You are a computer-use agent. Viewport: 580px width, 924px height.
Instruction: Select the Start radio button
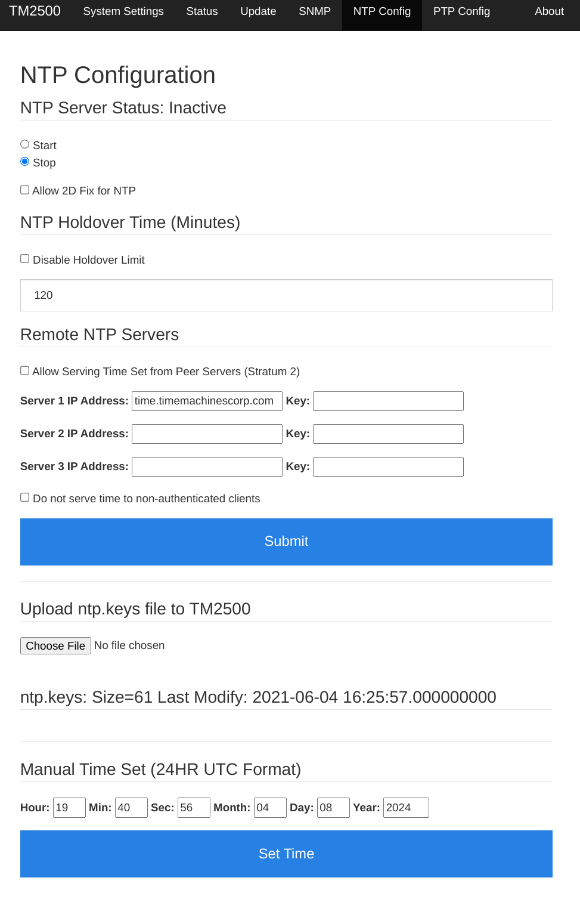click(25, 144)
